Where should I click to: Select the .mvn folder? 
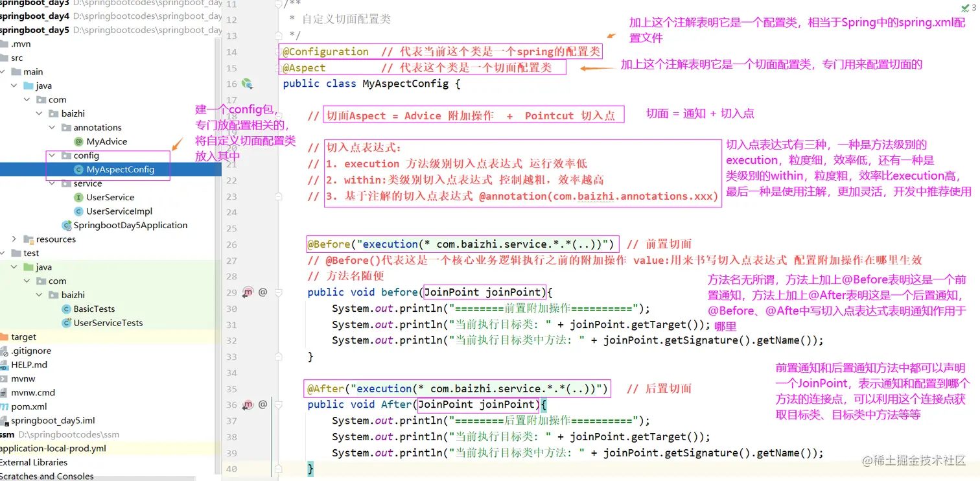tap(21, 44)
